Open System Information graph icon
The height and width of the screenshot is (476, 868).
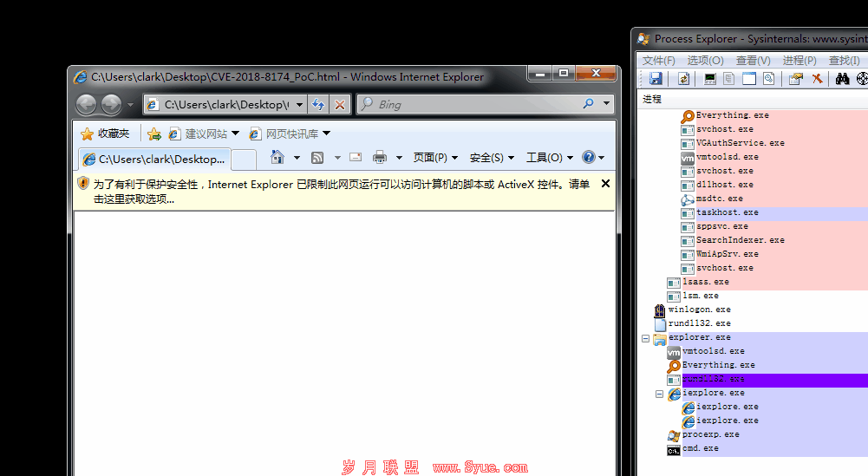click(x=710, y=79)
